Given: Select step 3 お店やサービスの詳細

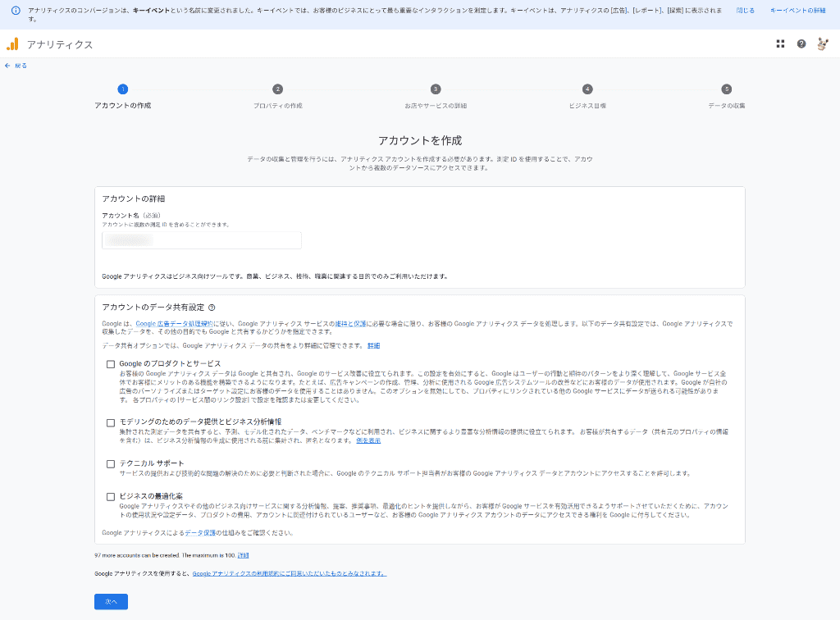Looking at the screenshot, I should (x=436, y=89).
